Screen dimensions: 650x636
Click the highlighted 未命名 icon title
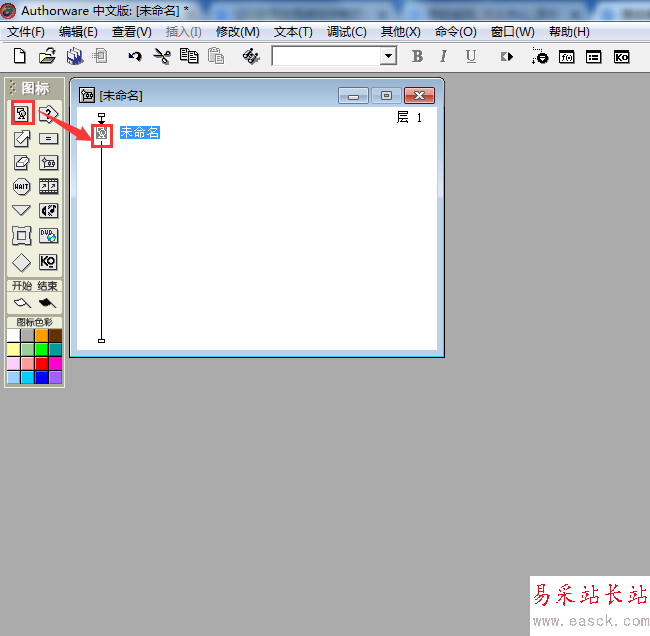coord(140,133)
